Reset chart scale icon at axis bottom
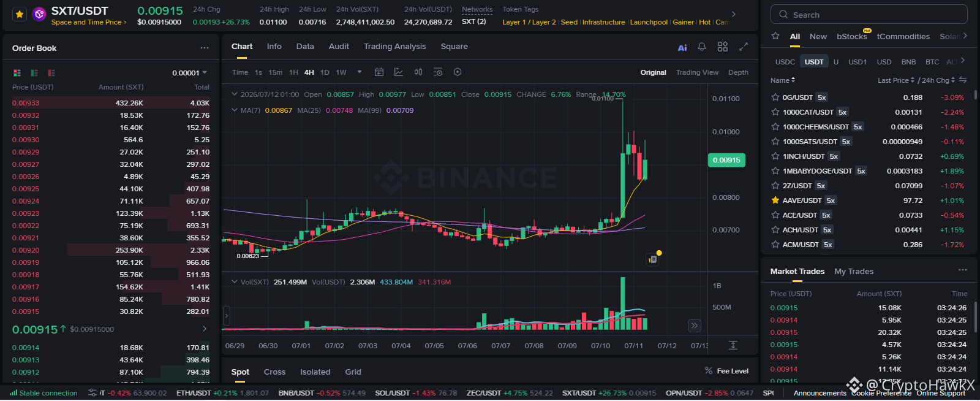The width and height of the screenshot is (980, 401). click(733, 345)
